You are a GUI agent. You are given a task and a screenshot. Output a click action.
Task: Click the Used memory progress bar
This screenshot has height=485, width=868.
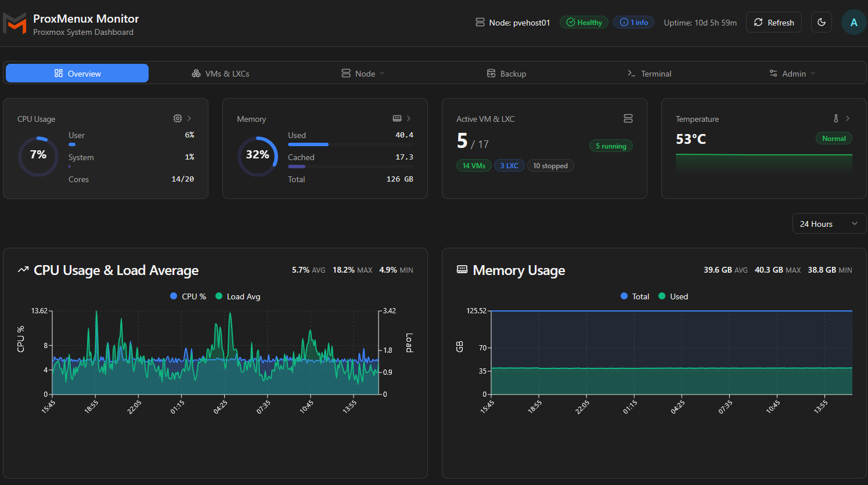(351, 144)
